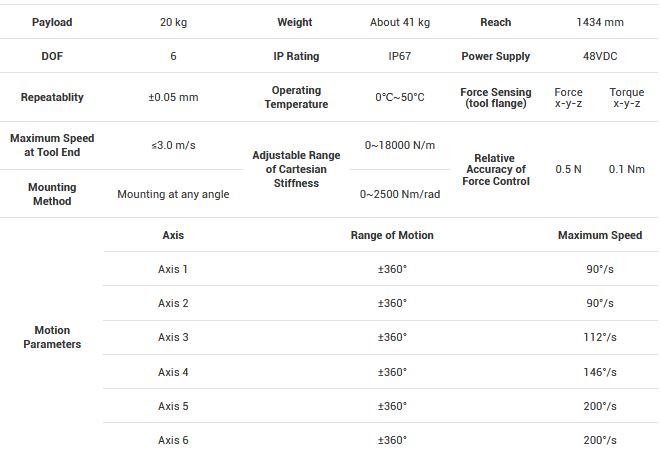662x455 pixels.
Task: Select the Axis 3 row label
Action: coord(173,338)
